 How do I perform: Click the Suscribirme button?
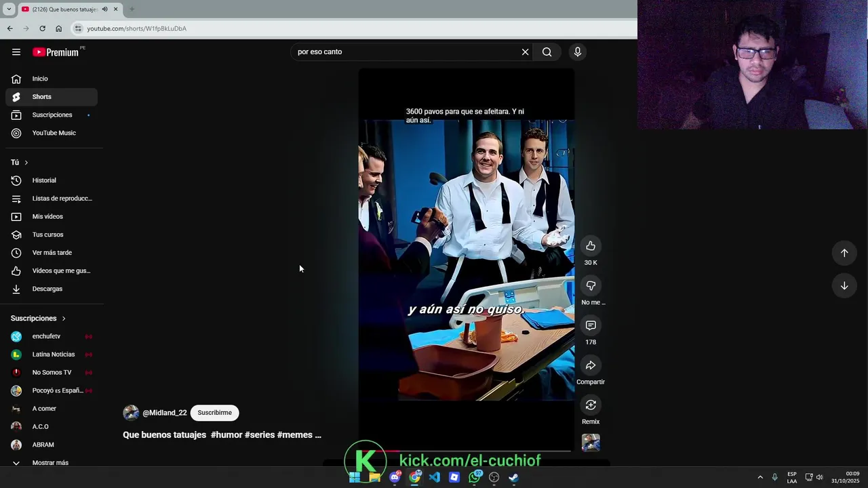click(x=215, y=413)
